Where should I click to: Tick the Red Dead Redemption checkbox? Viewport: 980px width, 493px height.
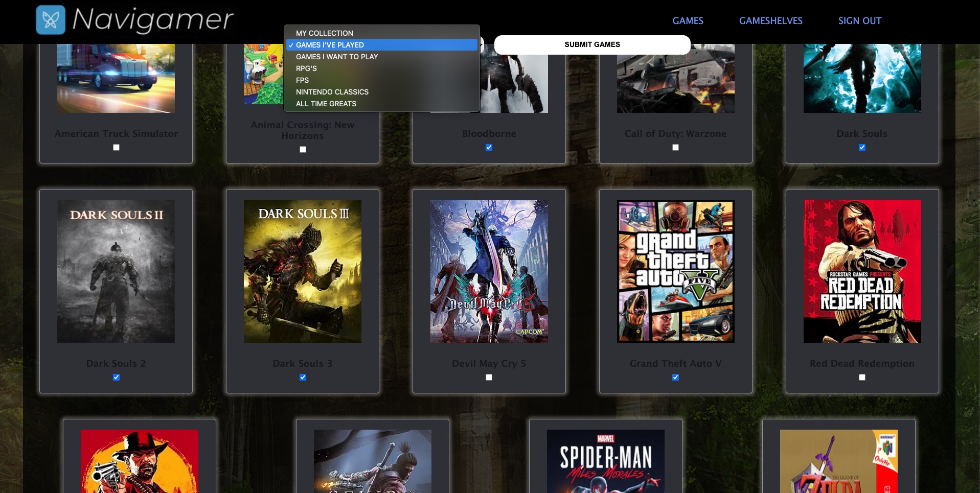coord(862,377)
